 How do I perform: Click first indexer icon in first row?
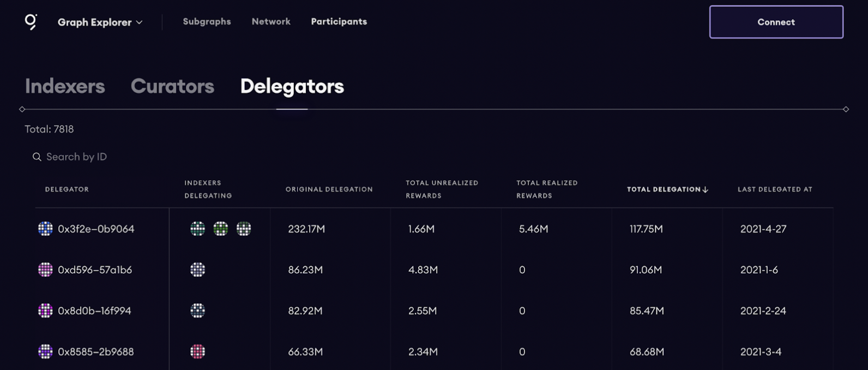pos(197,229)
